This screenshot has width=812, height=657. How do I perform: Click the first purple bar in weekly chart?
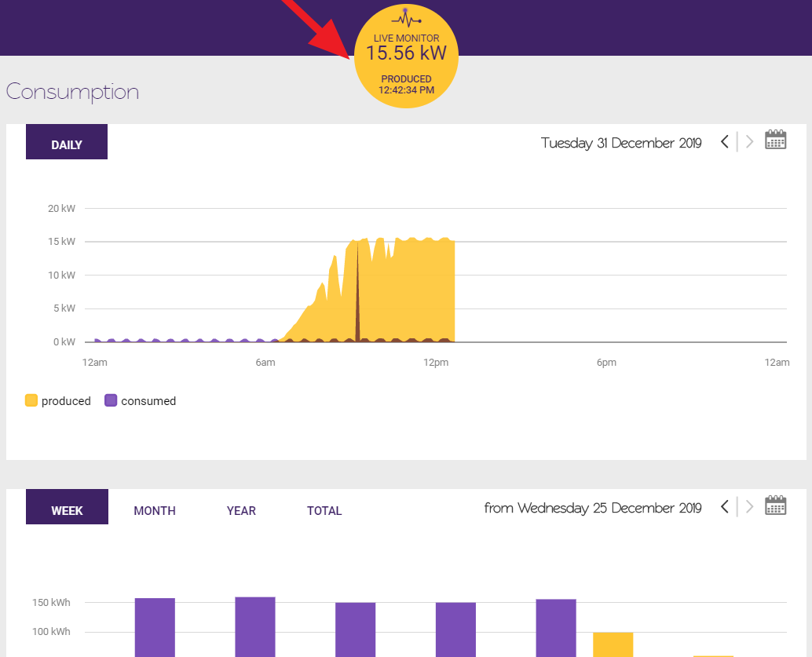(x=155, y=627)
